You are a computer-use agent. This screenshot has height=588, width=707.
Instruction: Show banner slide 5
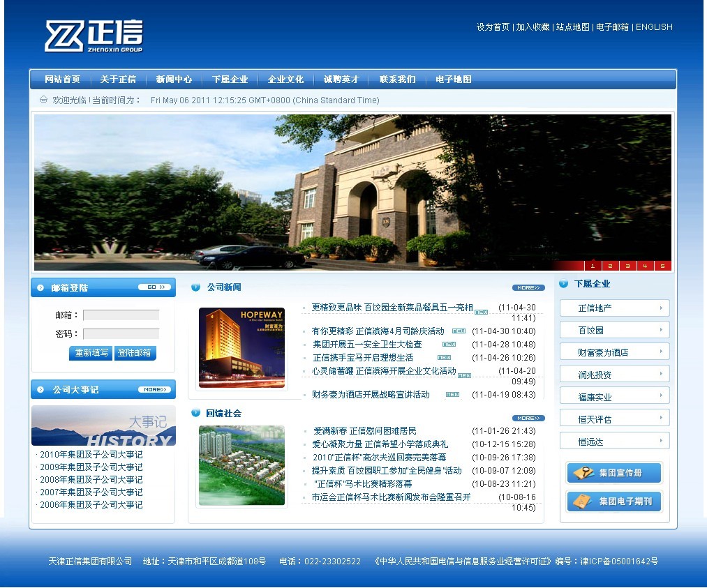[x=663, y=266]
